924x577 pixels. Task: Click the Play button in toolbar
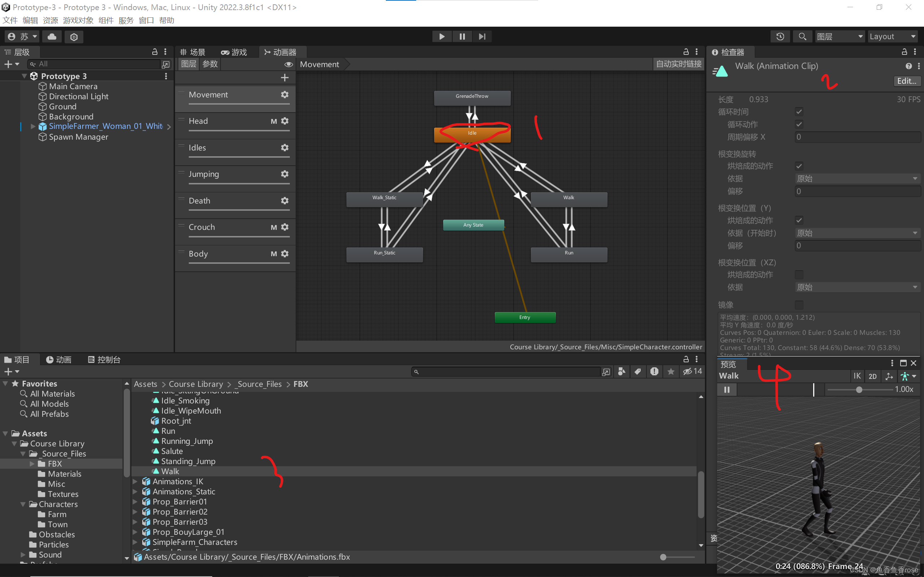tap(441, 37)
